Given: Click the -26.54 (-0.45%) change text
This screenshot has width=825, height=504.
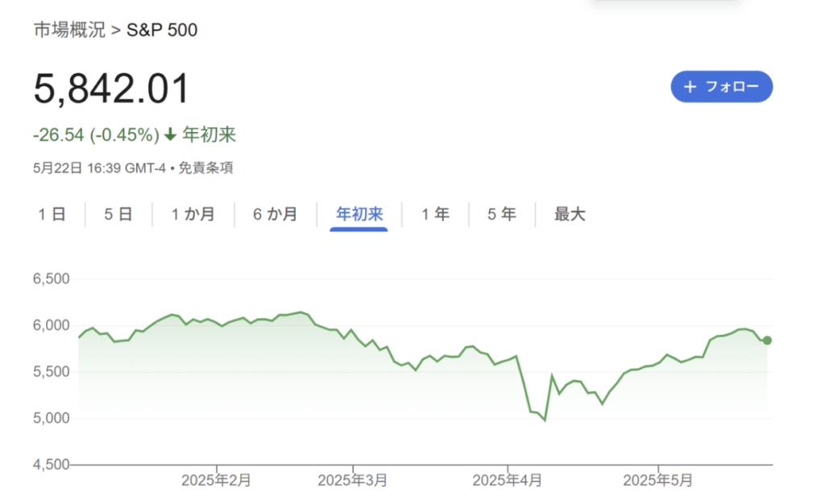Looking at the screenshot, I should point(97,135).
